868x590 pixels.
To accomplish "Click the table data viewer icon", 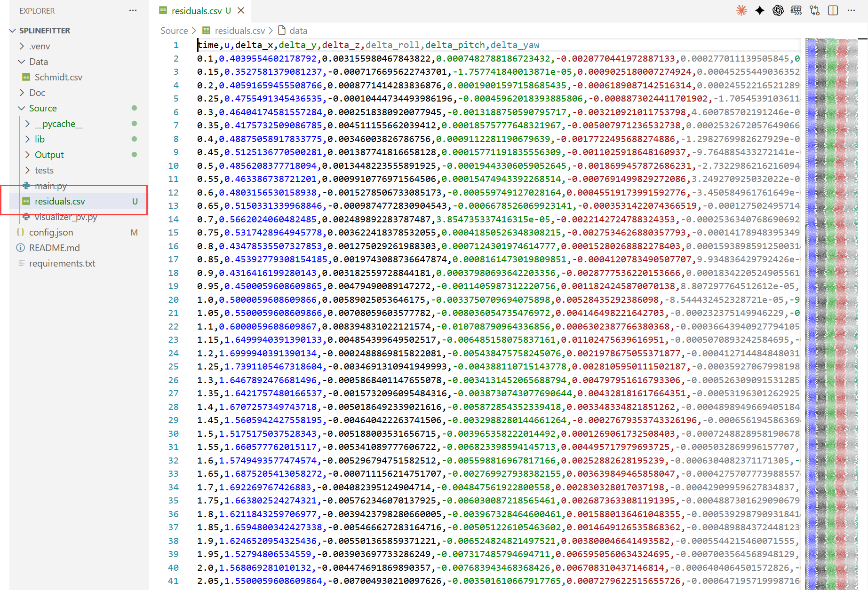I will tap(796, 10).
